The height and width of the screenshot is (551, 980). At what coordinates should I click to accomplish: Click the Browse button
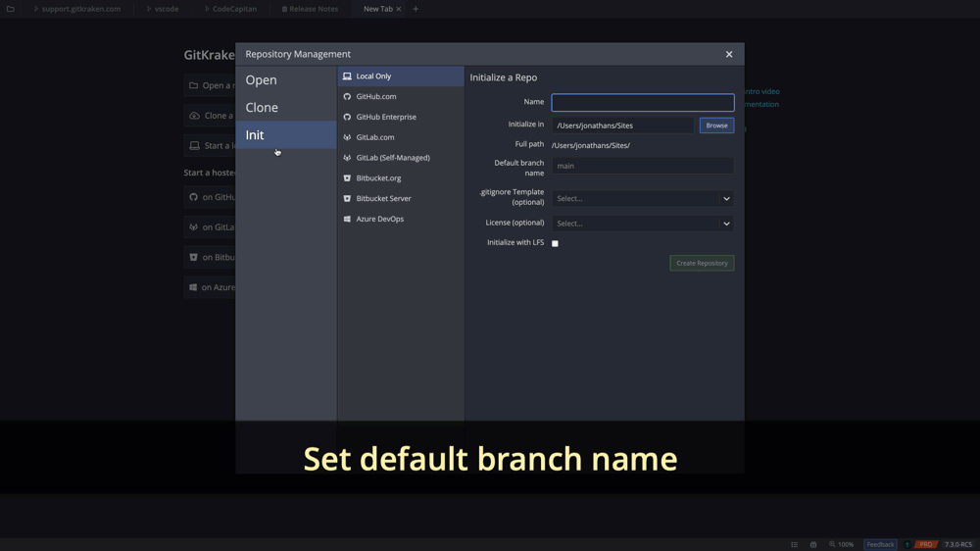[717, 125]
